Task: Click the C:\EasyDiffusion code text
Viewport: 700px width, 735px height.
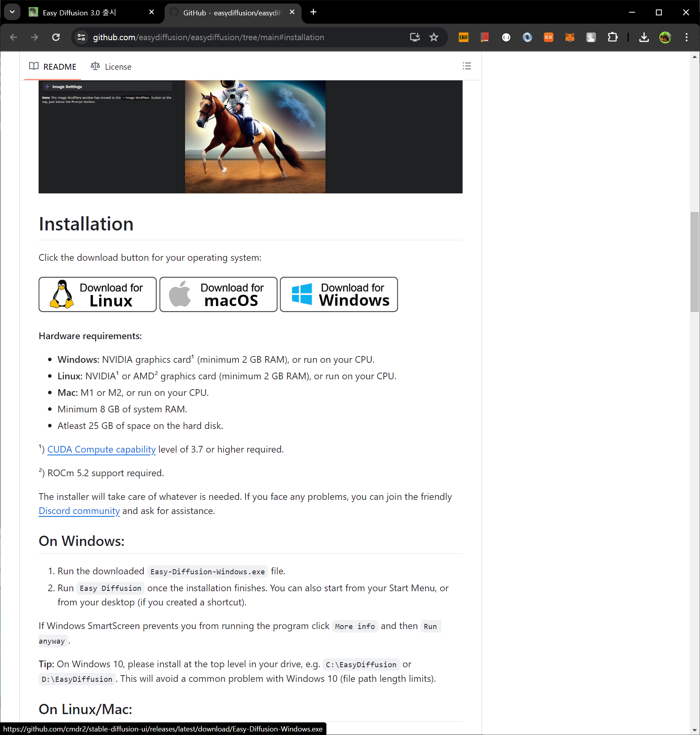Action: coord(361,664)
